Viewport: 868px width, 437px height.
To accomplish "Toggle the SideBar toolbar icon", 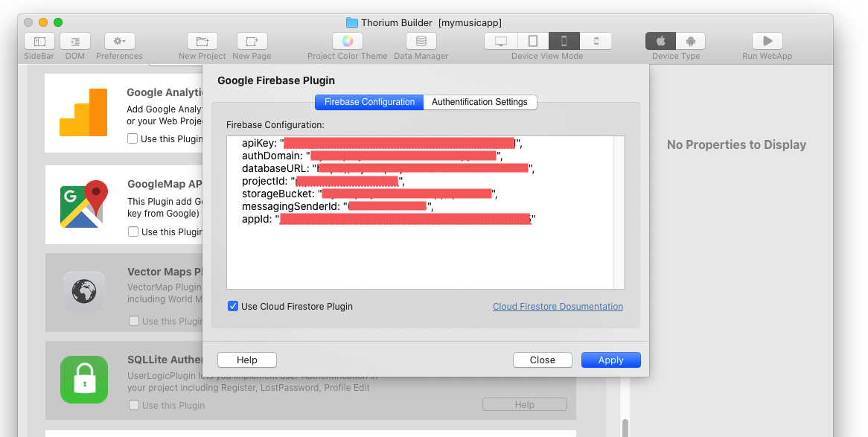I will coord(39,42).
